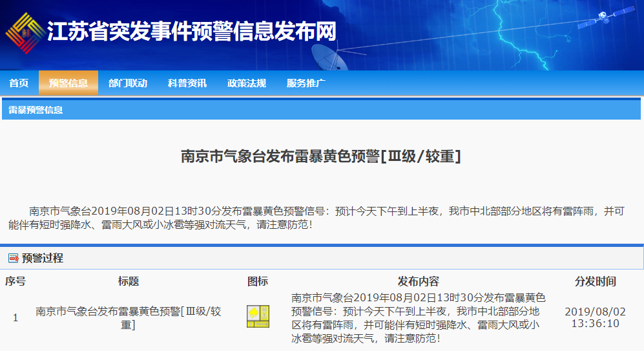The image size is (644, 351).
Task: Select the 预警信息 navigation tab
Action: [68, 83]
